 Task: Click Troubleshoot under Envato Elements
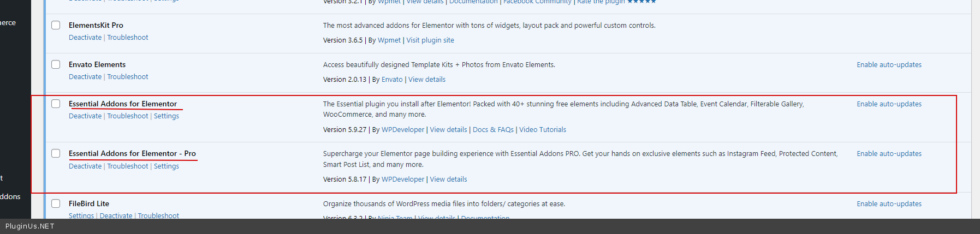coord(128,77)
